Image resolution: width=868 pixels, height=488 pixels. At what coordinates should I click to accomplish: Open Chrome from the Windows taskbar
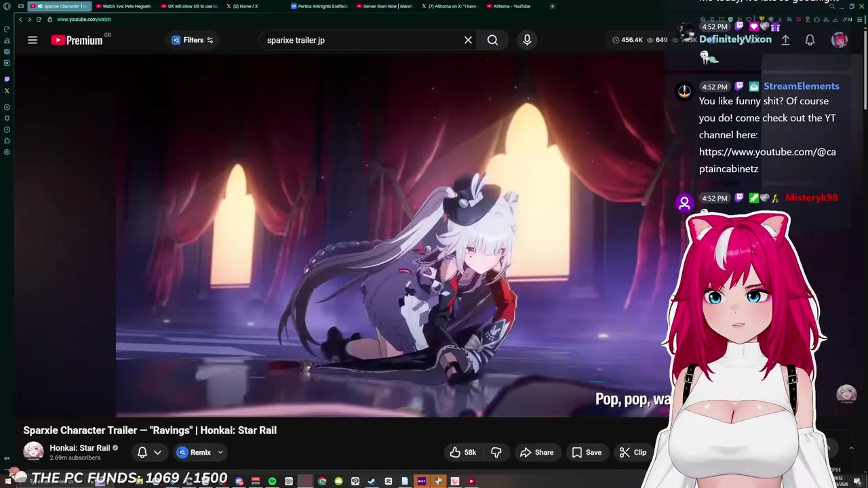pyautogui.click(x=322, y=481)
